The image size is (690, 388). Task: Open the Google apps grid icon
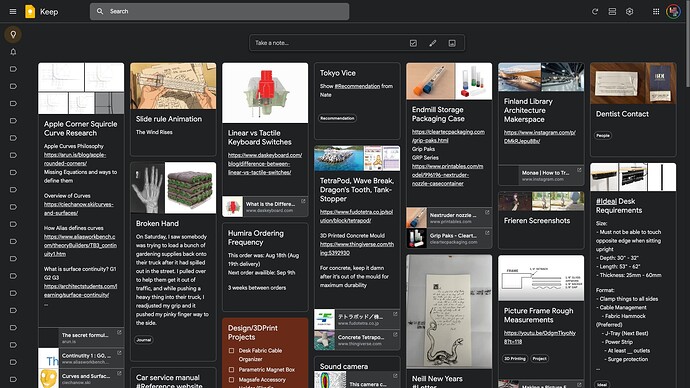(656, 11)
